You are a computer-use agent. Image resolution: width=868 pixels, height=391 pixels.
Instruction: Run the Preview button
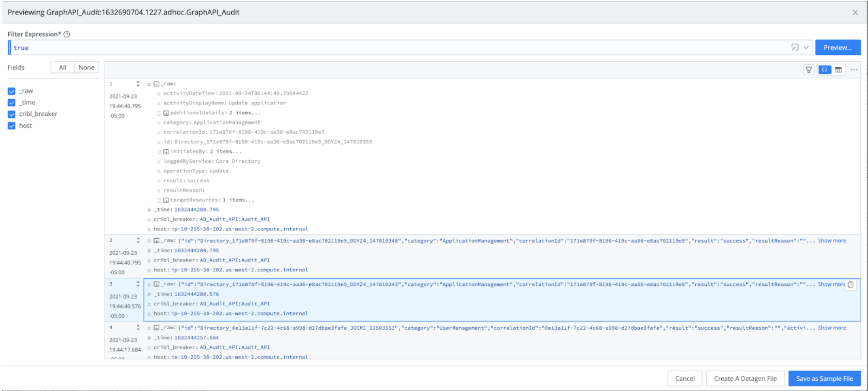pyautogui.click(x=837, y=47)
